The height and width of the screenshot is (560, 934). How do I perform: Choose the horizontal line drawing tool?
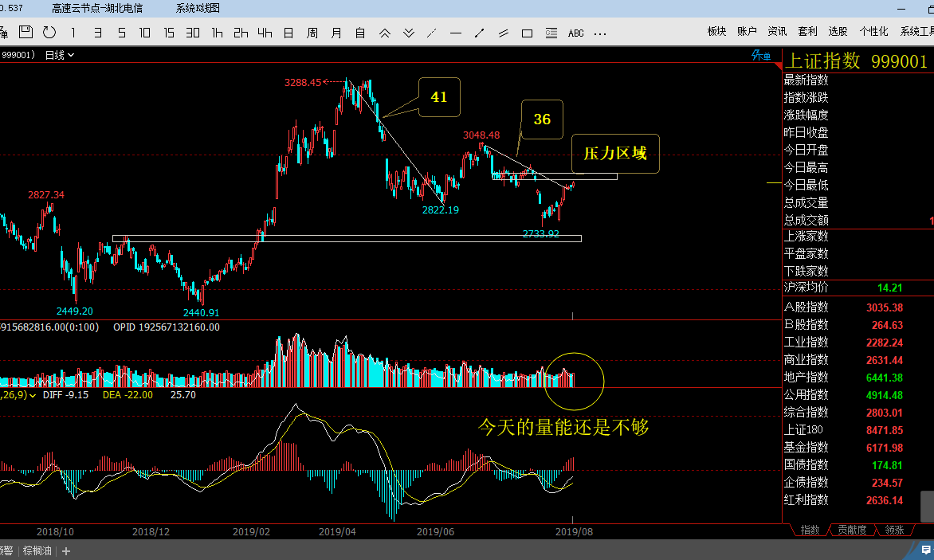point(456,33)
